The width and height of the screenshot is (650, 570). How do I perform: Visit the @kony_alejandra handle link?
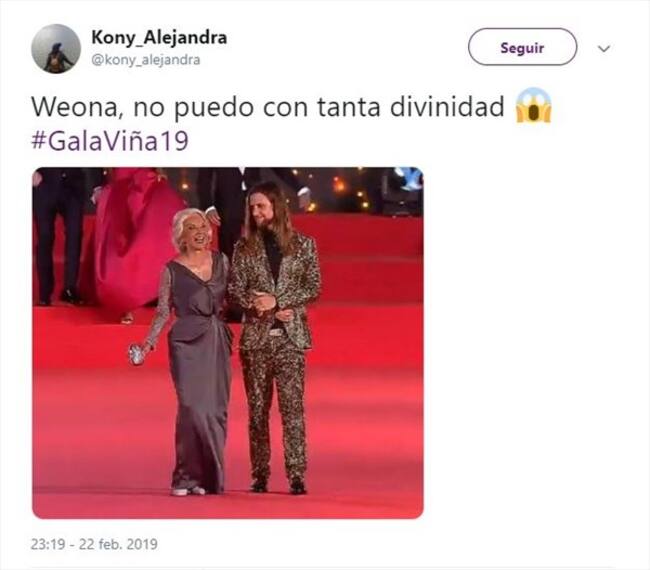(146, 60)
